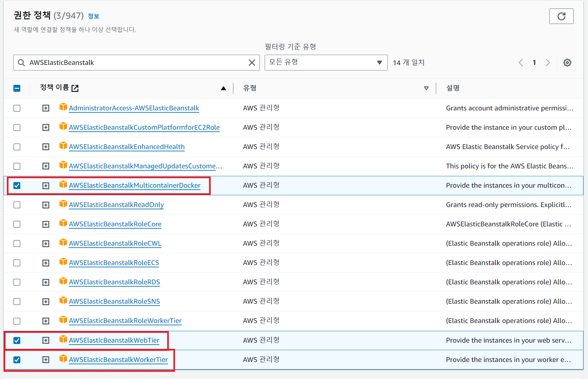This screenshot has width=588, height=379.
Task: Enable the AWSElasticBeanstalkReadOnly checkbox
Action: coord(17,205)
